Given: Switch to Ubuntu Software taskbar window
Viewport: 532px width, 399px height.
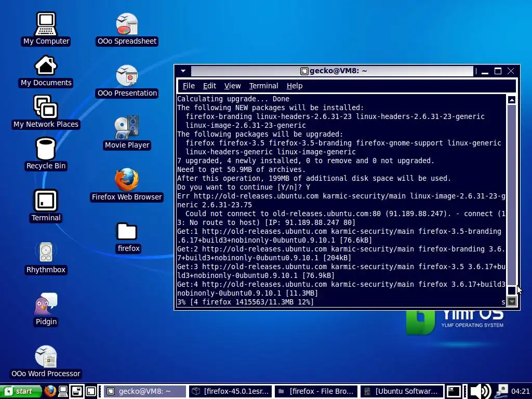Looking at the screenshot, I should 402,391.
